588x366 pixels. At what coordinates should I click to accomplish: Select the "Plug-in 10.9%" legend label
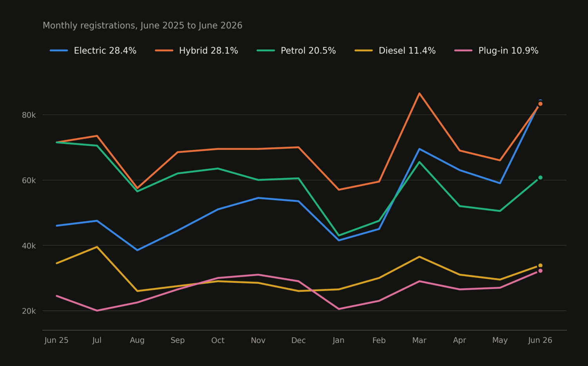click(508, 51)
